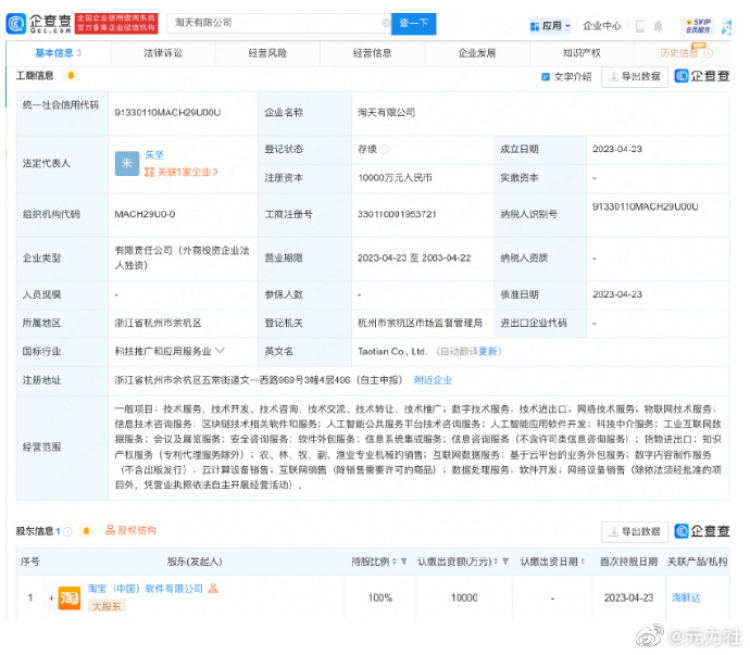Click the clear icon in the search box
The image size is (750, 655).
(x=386, y=23)
